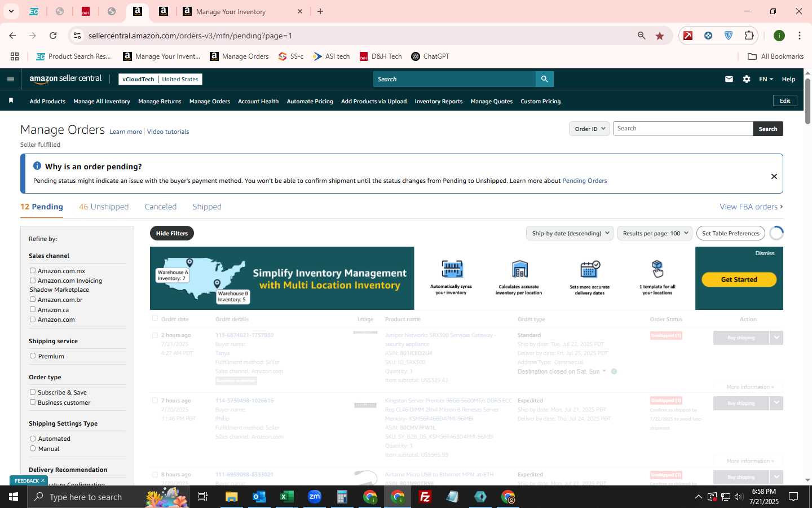
Task: Check the Amazon.ca sales channel
Action: tap(33, 309)
